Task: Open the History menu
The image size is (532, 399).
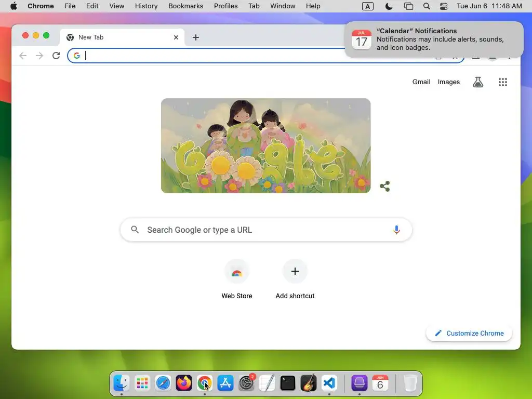Action: [x=146, y=6]
